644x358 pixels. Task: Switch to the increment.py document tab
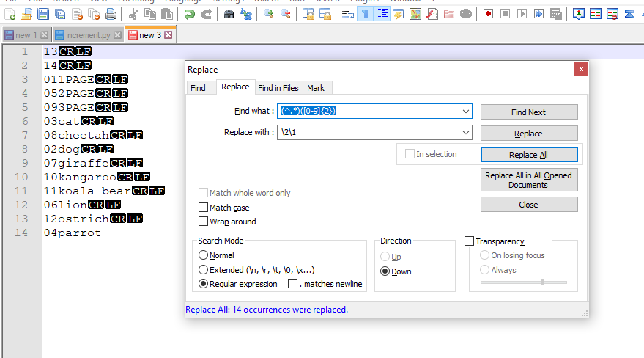click(x=88, y=35)
